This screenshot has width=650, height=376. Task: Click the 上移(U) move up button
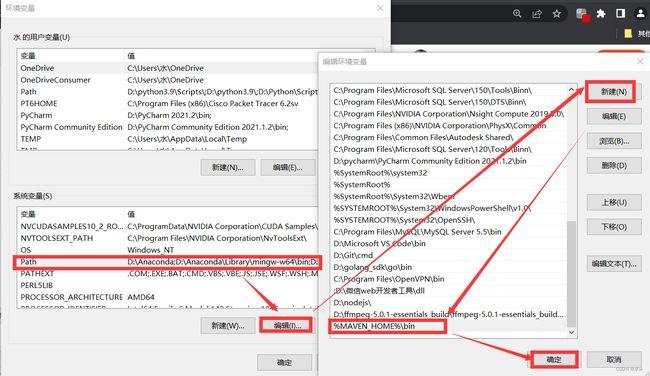pos(614,202)
